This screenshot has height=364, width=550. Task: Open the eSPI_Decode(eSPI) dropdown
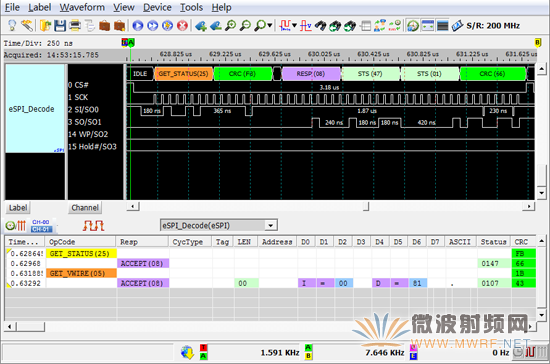click(x=219, y=225)
